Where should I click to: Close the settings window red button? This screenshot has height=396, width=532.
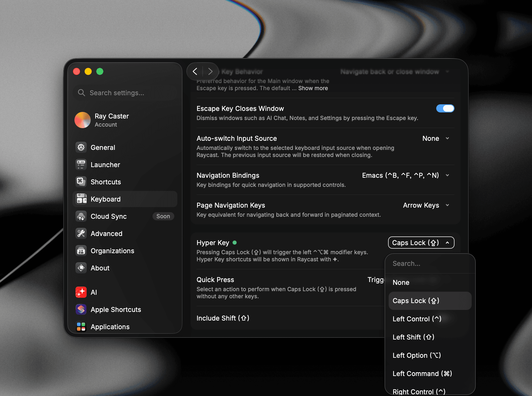(77, 71)
